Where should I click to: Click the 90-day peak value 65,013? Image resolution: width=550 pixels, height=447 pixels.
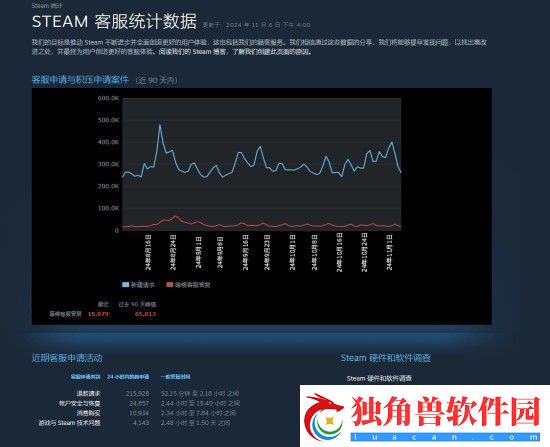click(x=145, y=314)
